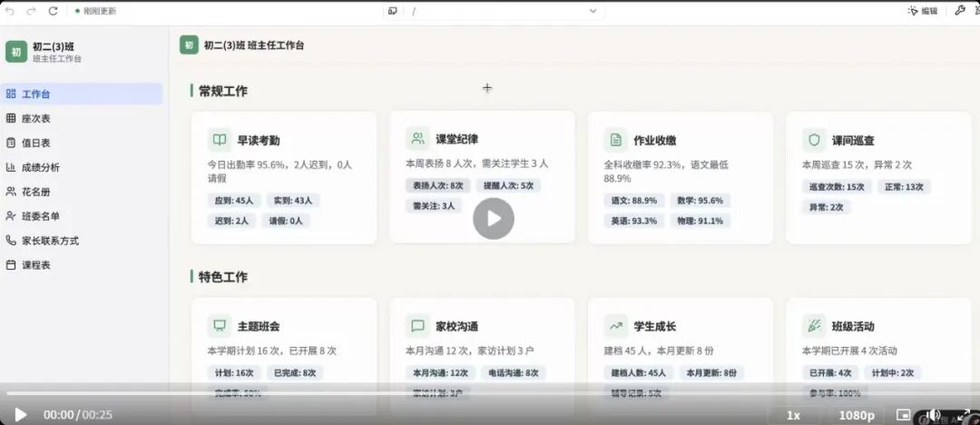Toggle the video volume speaker icon
This screenshot has height=425, width=980.
(934, 414)
